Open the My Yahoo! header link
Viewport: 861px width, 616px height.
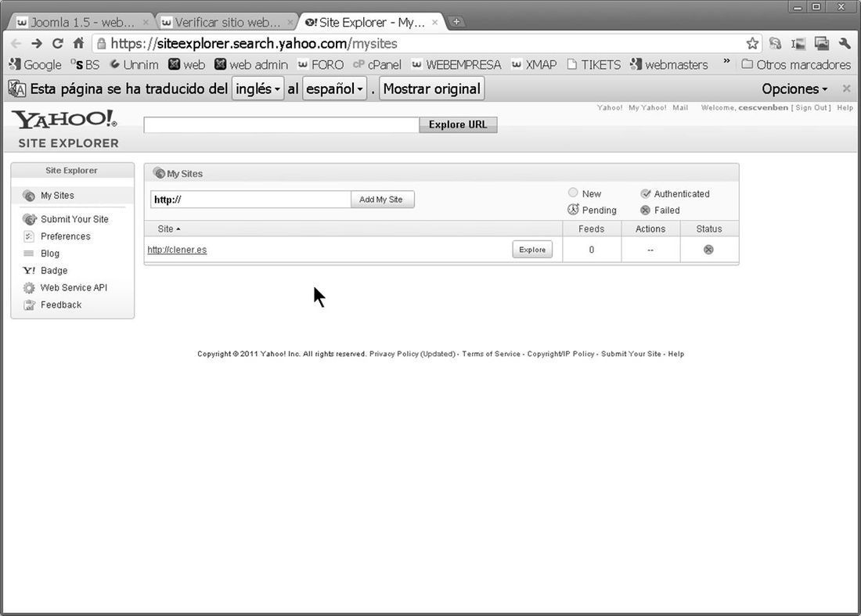coord(647,107)
